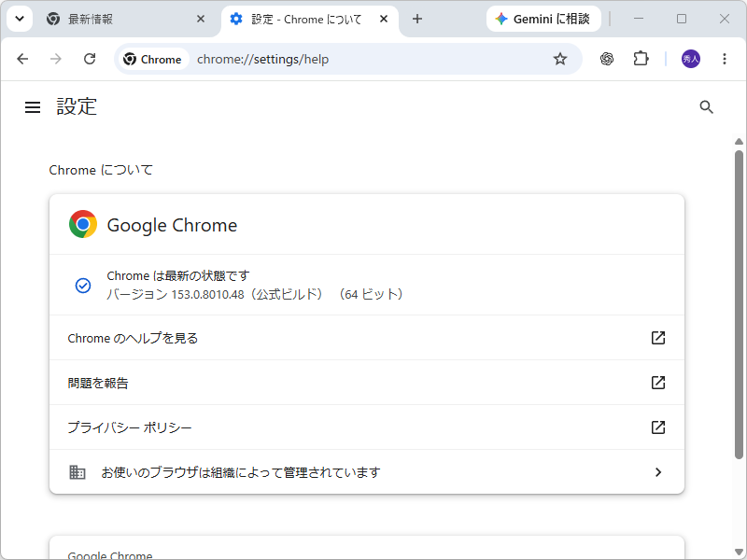
Task: Open a new tab with plus button
Action: point(417,19)
